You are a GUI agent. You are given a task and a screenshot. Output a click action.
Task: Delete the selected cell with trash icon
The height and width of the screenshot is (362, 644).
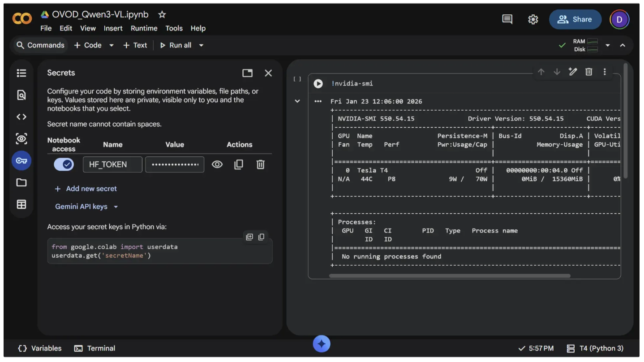pos(589,72)
